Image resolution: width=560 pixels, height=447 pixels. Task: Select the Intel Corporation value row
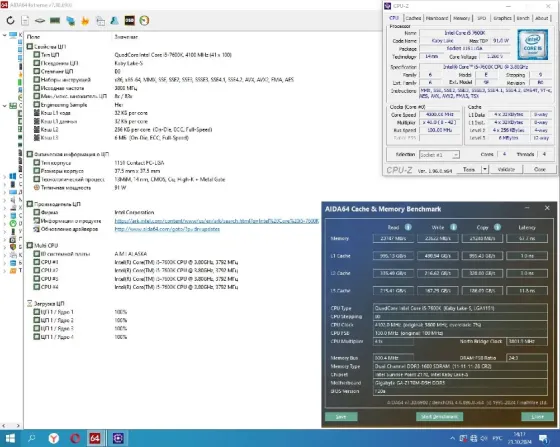(x=134, y=212)
